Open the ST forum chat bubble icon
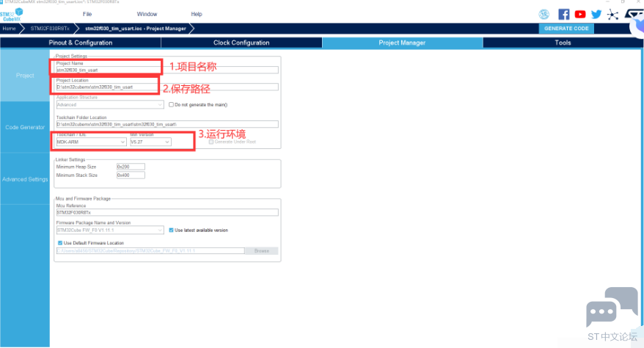Screen dimensions: 644x348 (612, 307)
